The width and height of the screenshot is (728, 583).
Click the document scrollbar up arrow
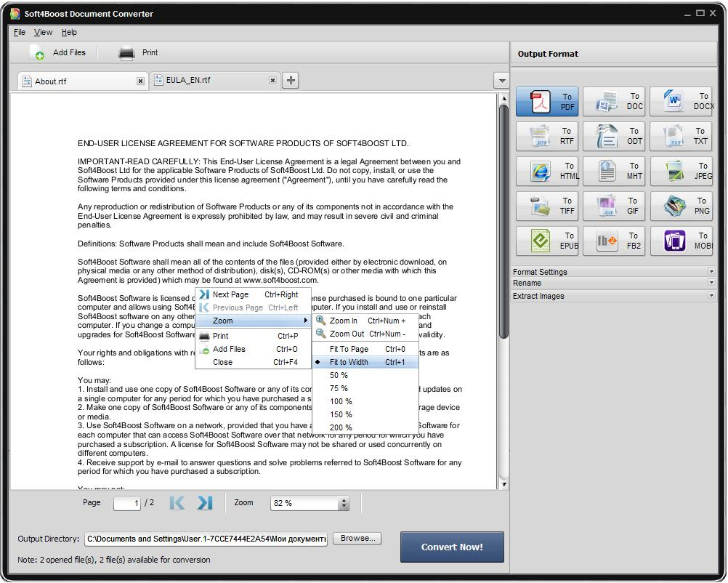point(503,98)
